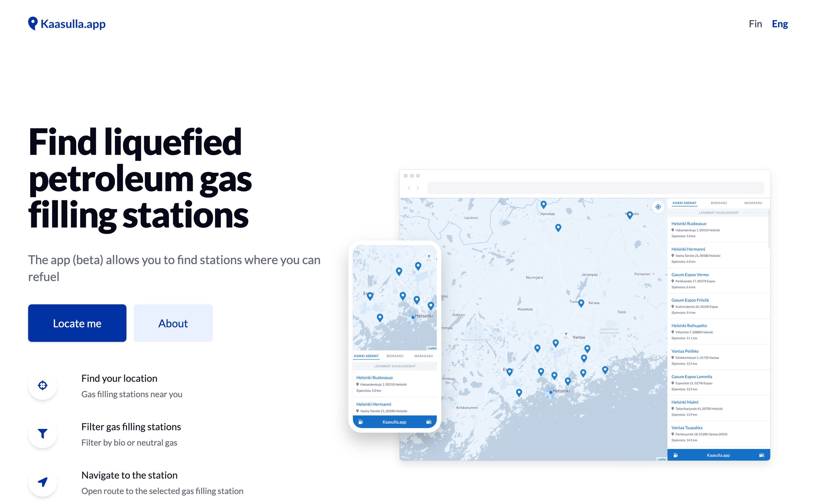Click the locate target icon on desktop map

pos(658,207)
